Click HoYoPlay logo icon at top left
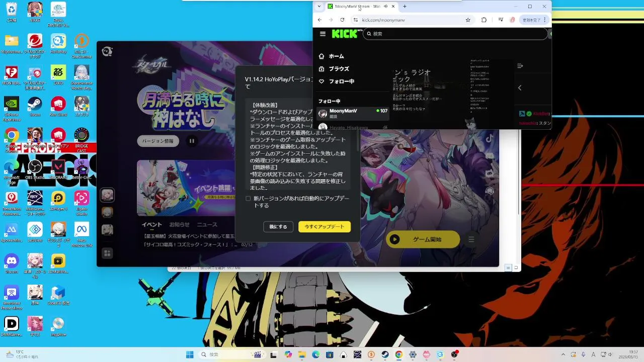 tap(107, 51)
